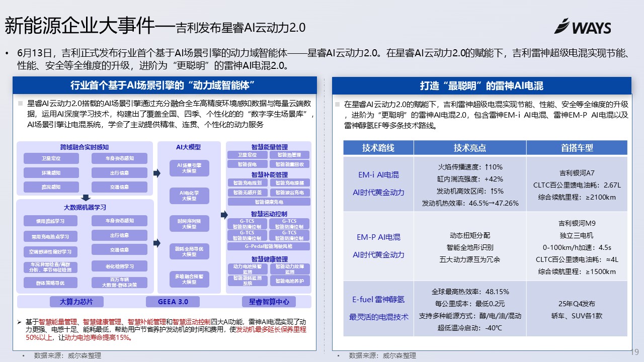Select the 智慧能量管理 heading
Screen dimensions: 644x362
point(269,147)
